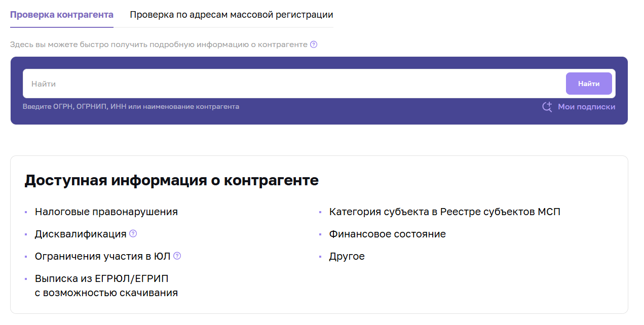This screenshot has width=644, height=325.
Task: Select the Финансовое состояние list item
Action: click(x=388, y=234)
